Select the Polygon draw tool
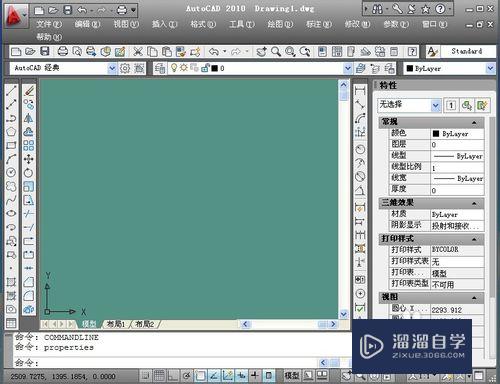500x384 pixels. (x=11, y=132)
